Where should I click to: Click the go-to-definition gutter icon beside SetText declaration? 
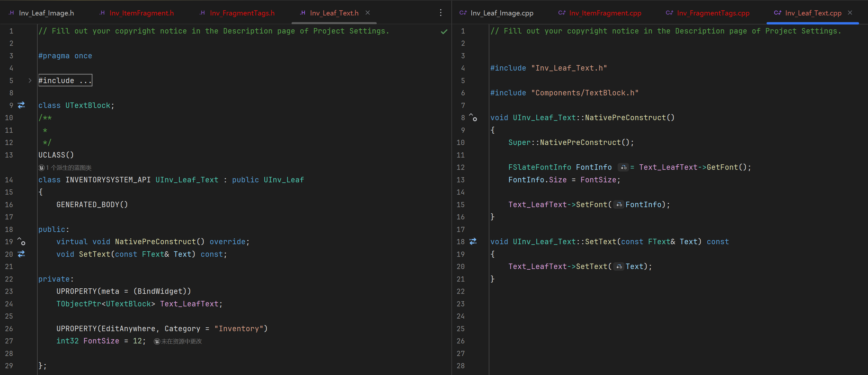21,254
